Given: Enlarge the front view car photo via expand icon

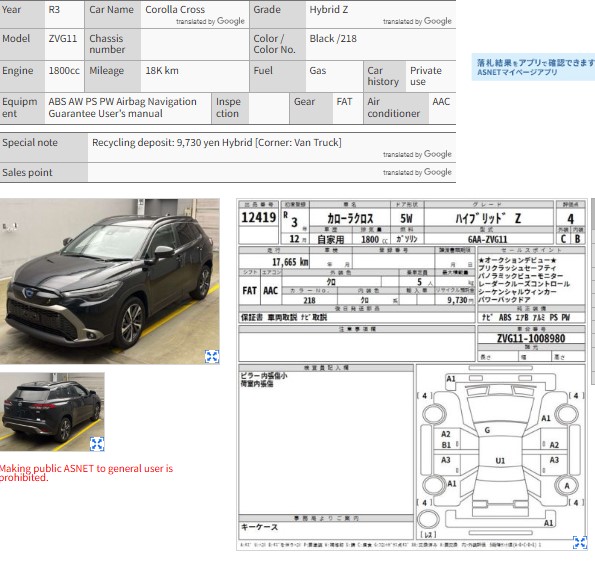Looking at the screenshot, I should point(212,356).
